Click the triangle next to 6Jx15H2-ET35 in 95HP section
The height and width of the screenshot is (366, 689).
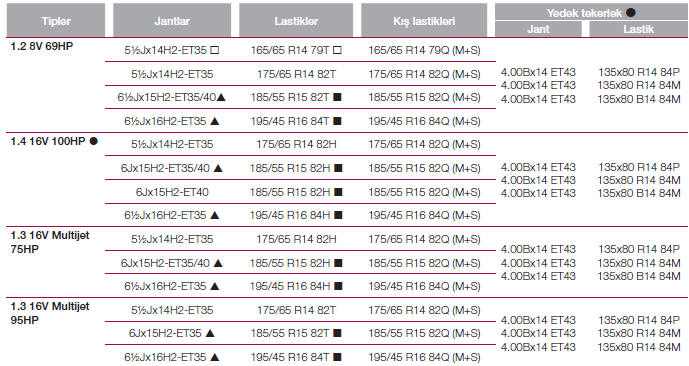(210, 333)
